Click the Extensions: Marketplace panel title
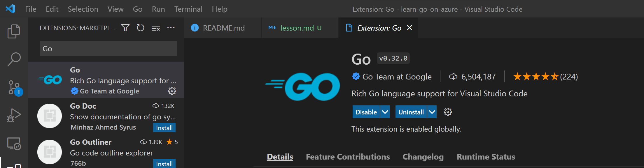This screenshot has height=168, width=644. [x=77, y=28]
